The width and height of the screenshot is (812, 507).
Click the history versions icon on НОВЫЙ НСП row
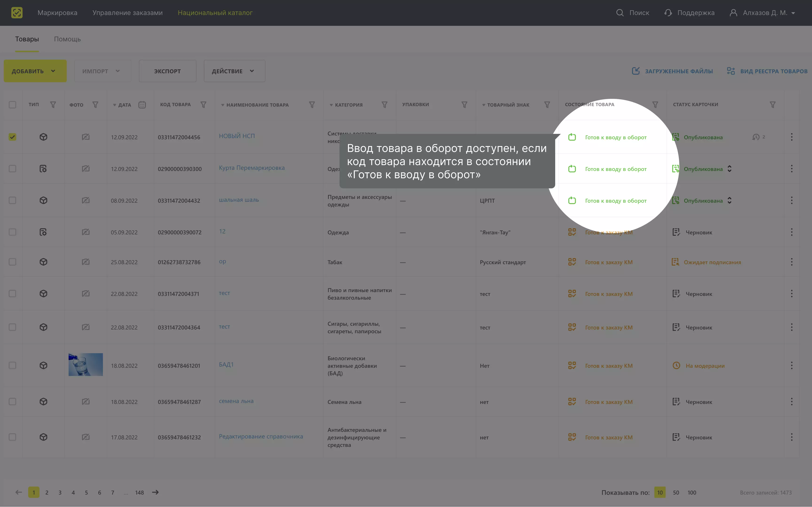(756, 137)
